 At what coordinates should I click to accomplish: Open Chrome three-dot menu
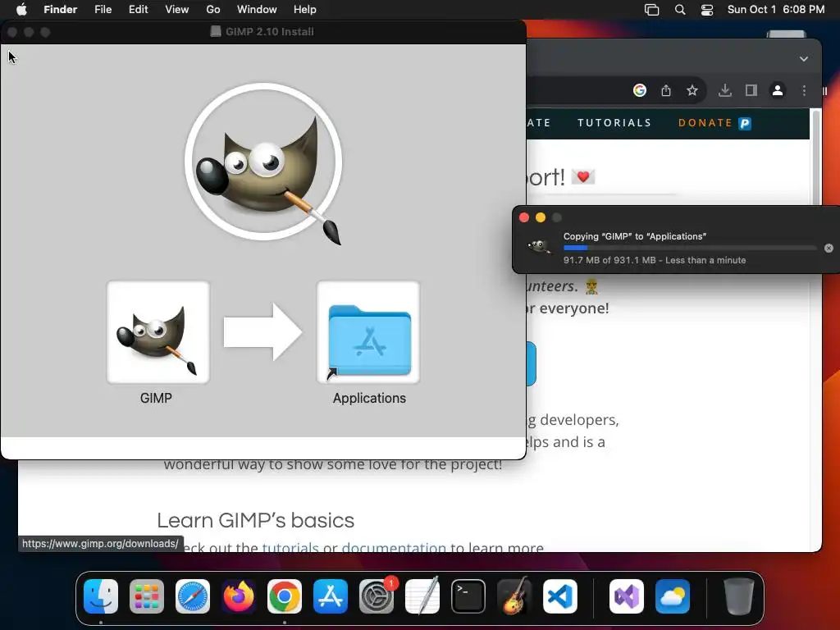click(x=804, y=90)
